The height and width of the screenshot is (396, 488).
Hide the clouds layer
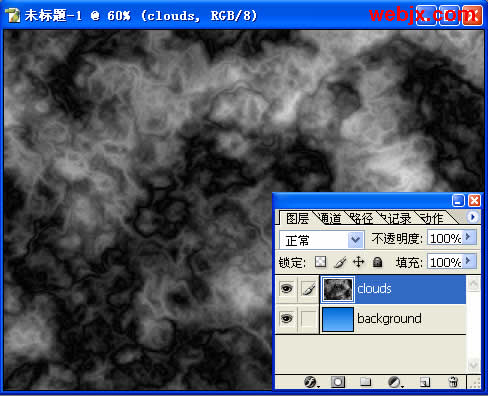286,289
